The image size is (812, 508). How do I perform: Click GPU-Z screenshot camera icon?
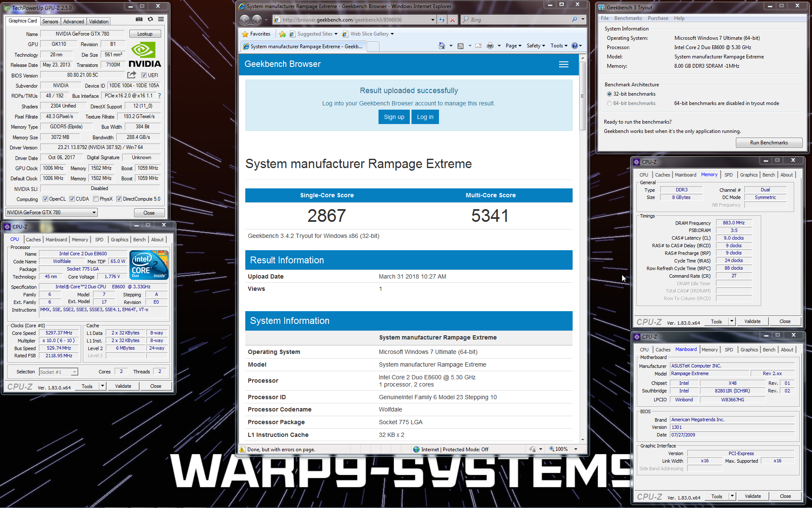(139, 19)
